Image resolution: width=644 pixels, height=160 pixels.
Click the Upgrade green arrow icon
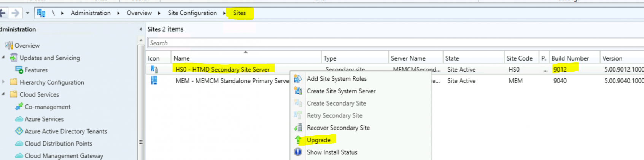pos(298,140)
